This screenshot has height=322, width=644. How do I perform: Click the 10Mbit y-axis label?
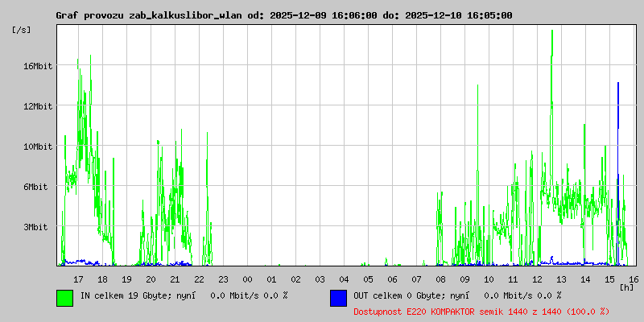point(38,147)
